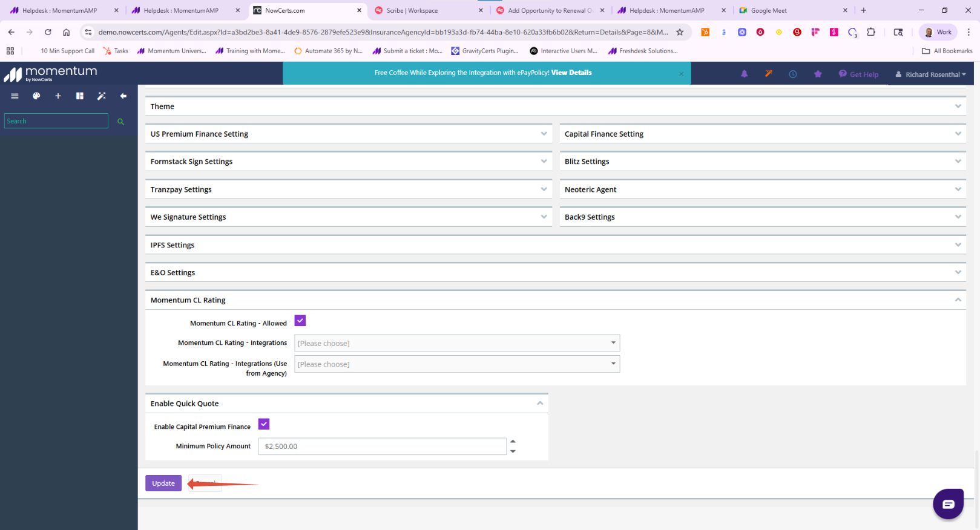Go back in browser history

click(12, 32)
